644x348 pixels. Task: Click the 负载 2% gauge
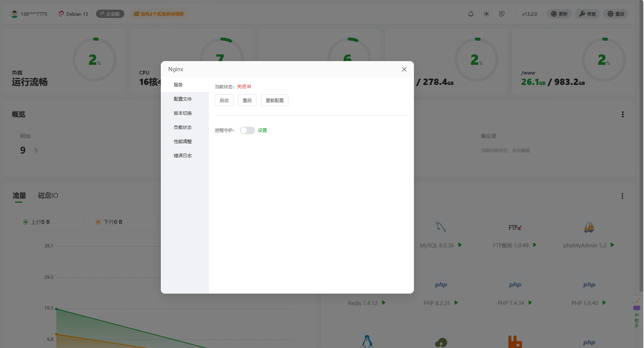pyautogui.click(x=95, y=60)
